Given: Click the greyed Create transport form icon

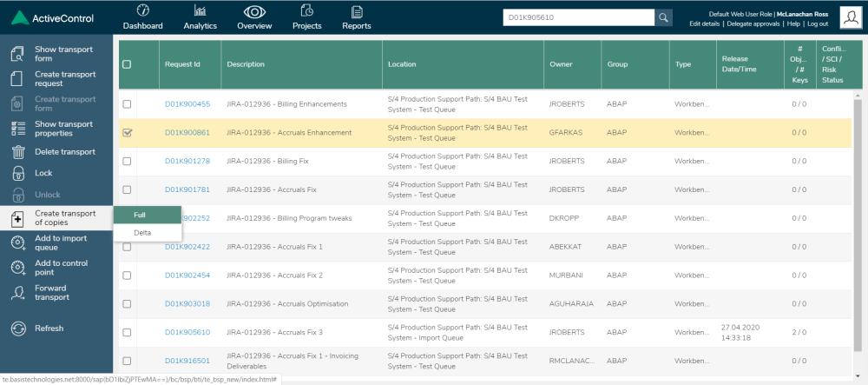Looking at the screenshot, I should click(17, 103).
